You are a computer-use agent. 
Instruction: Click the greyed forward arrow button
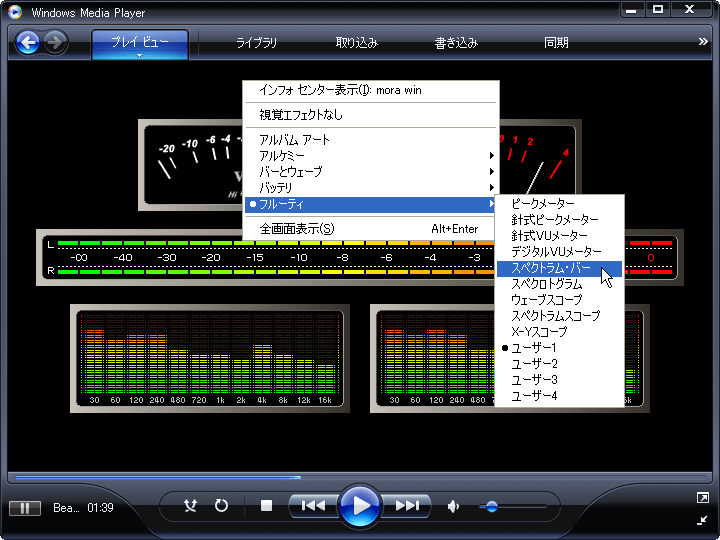(x=56, y=43)
